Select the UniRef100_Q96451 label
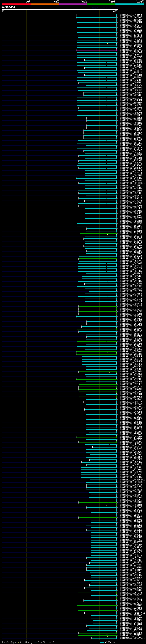The image size is (146, 644). (x=131, y=550)
